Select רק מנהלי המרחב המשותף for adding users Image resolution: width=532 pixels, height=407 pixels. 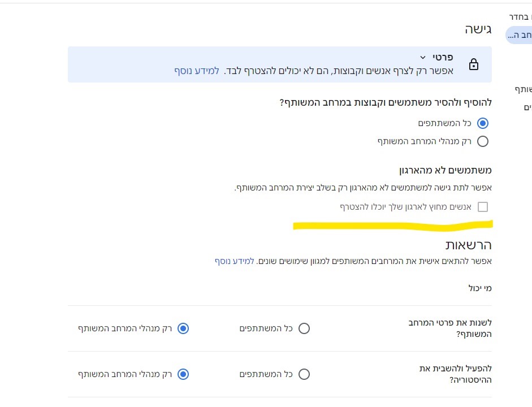point(482,141)
